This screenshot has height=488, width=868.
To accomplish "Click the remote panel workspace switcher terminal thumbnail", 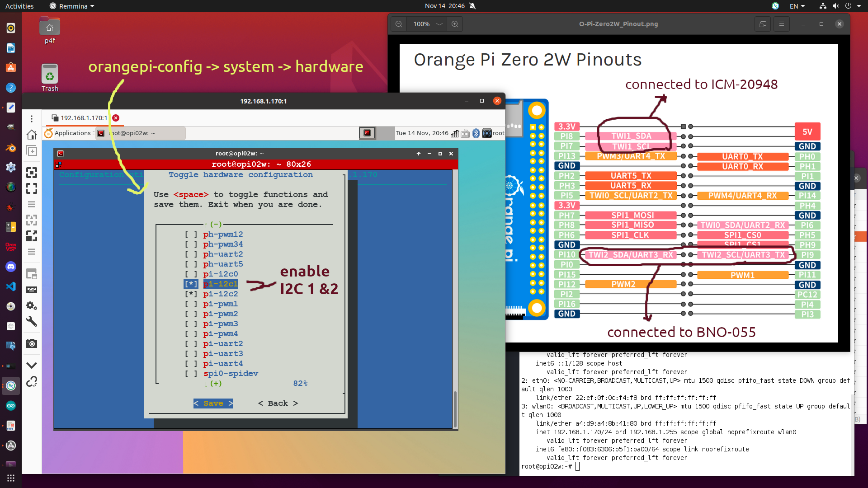I will pos(368,133).
